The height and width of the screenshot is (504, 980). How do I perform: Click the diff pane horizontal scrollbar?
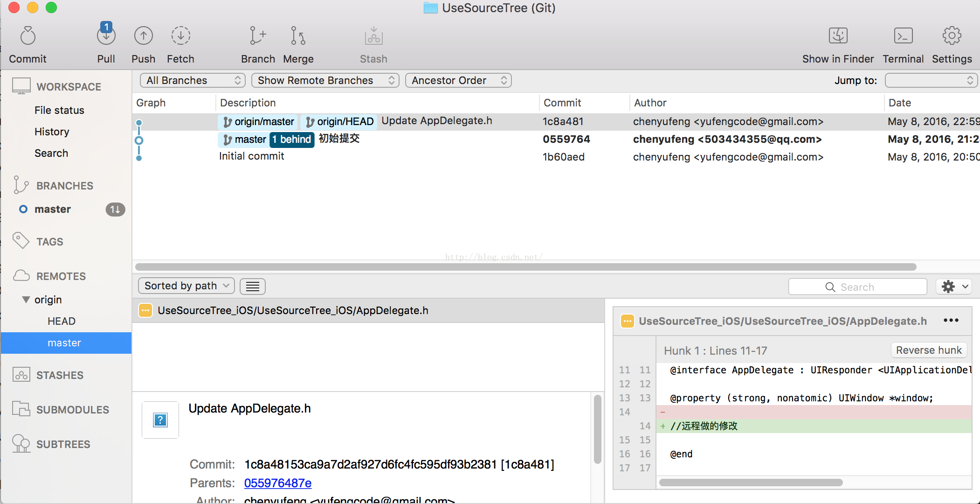tap(751, 483)
